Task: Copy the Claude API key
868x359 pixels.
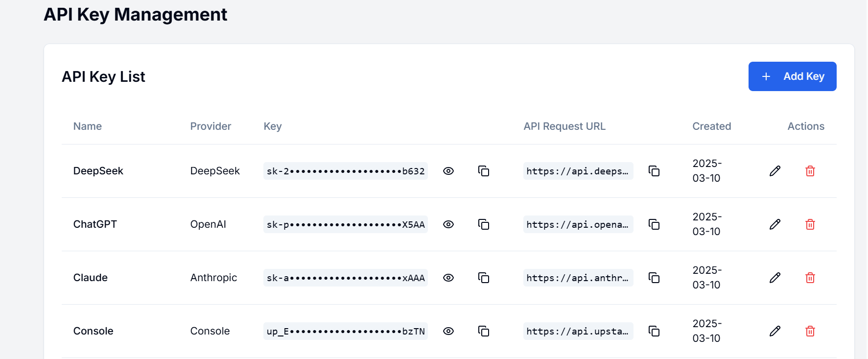Action: tap(484, 278)
